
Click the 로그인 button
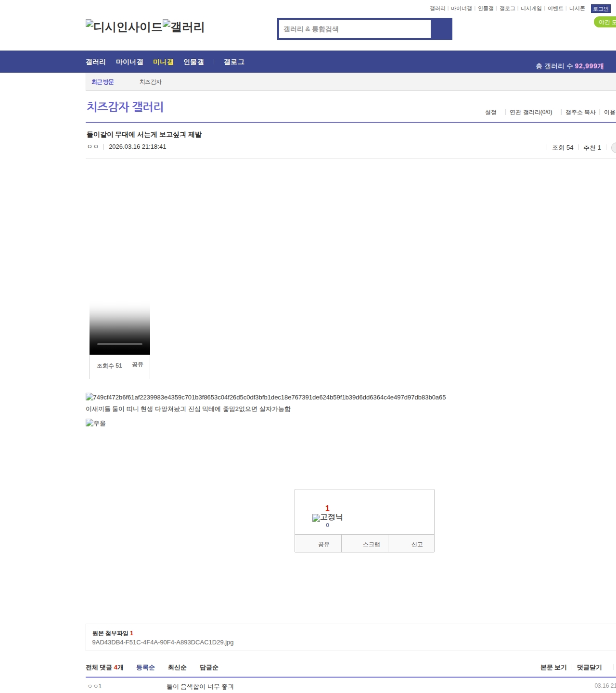click(x=601, y=9)
